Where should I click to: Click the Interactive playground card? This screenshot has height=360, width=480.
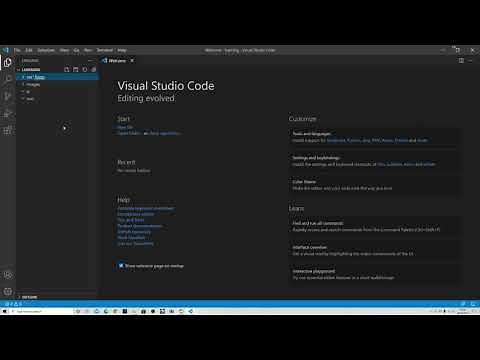tap(373, 274)
